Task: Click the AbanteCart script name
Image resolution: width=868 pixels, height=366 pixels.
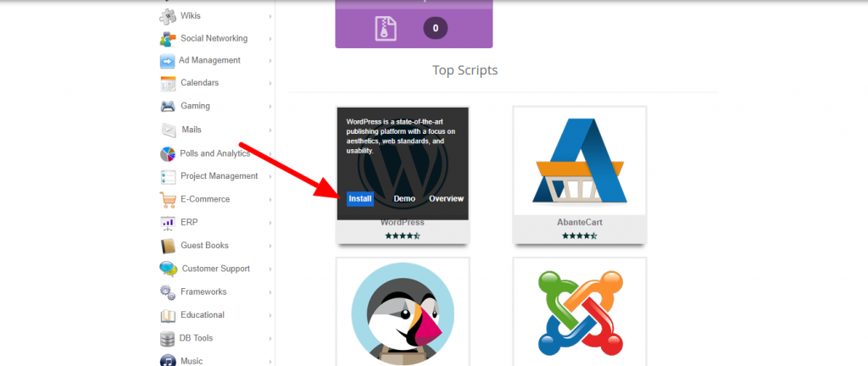Action: pyautogui.click(x=580, y=222)
